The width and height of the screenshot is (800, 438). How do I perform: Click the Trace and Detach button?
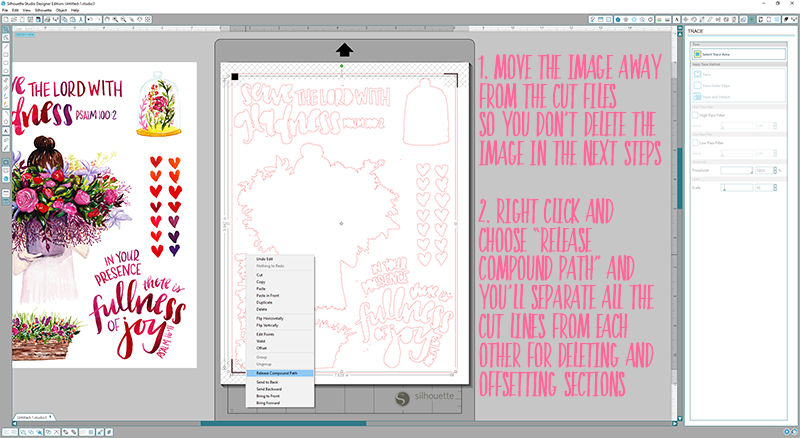[712, 97]
